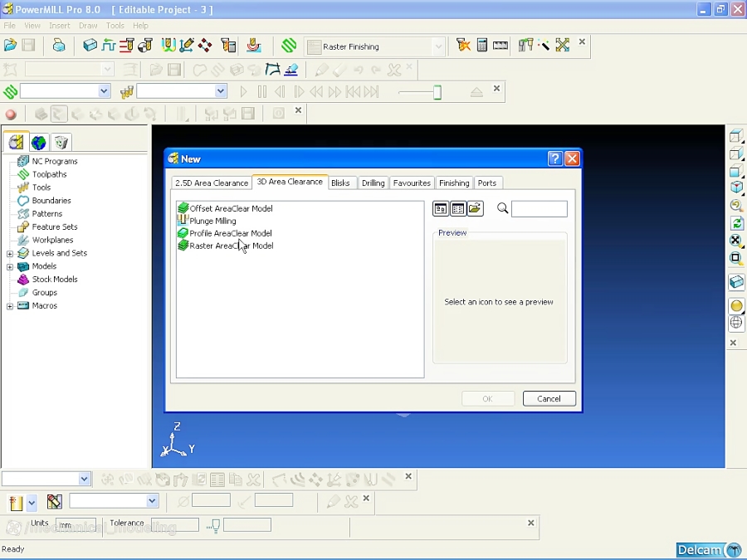Open the Explorer tab icon in side panel

17,142
